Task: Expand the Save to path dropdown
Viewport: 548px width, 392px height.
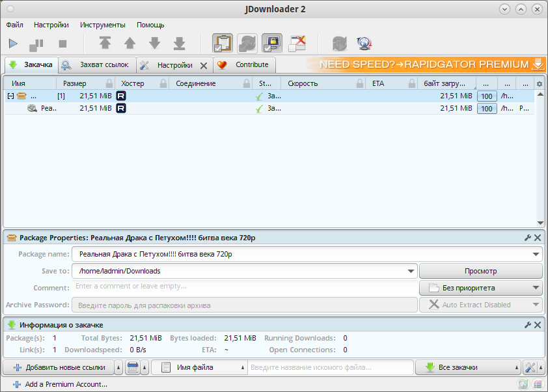Action: click(411, 271)
